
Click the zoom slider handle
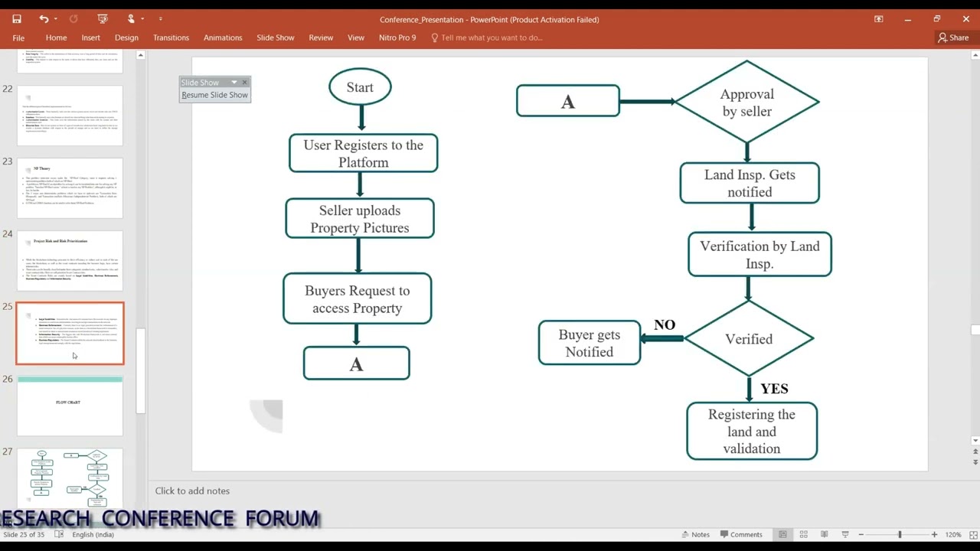tap(900, 535)
